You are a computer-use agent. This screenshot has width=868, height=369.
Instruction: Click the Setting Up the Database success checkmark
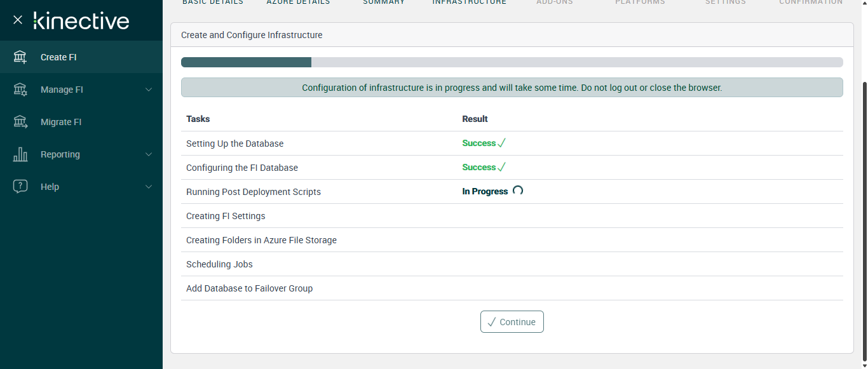coord(501,144)
